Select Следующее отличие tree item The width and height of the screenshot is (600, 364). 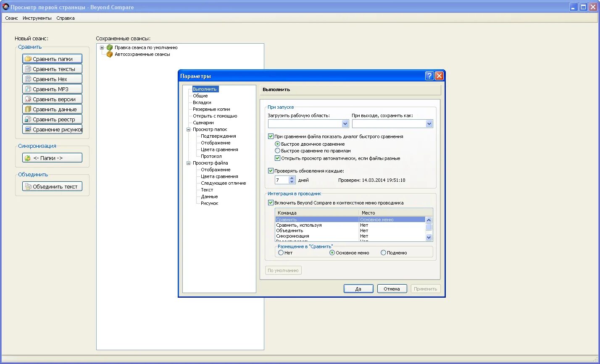[x=224, y=183]
